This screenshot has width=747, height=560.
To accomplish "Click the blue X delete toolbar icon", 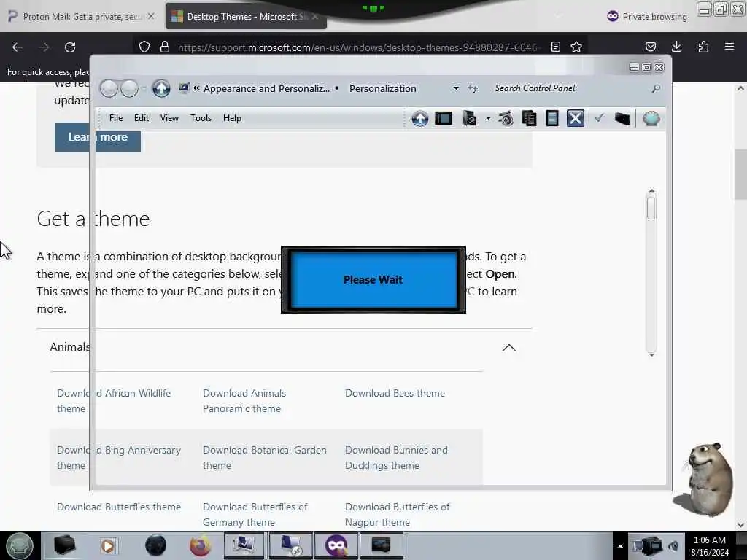I will tap(576, 118).
